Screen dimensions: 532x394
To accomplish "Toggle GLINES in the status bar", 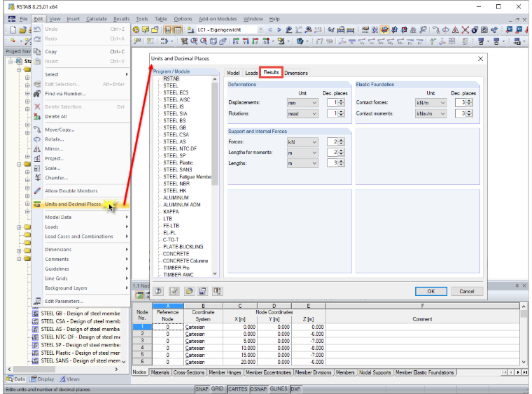I will tap(279, 389).
